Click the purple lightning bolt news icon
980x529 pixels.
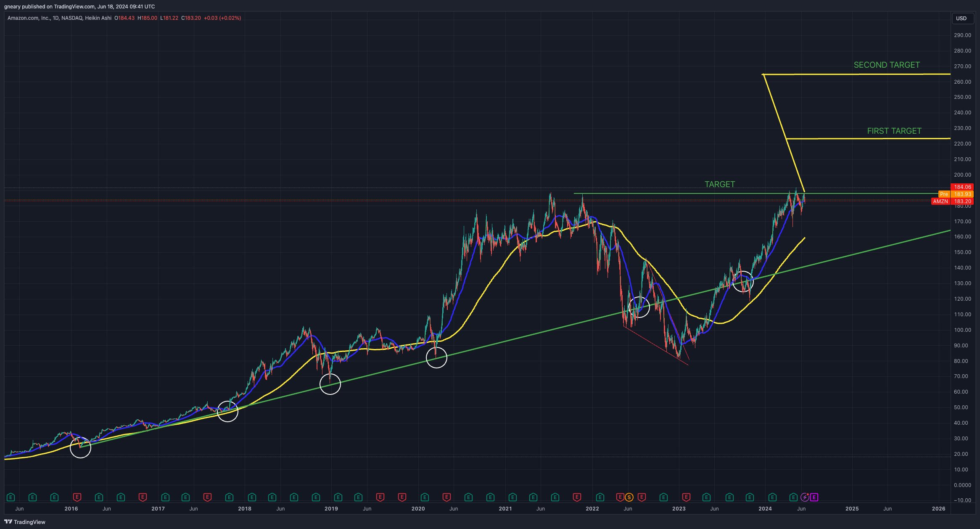coord(804,497)
